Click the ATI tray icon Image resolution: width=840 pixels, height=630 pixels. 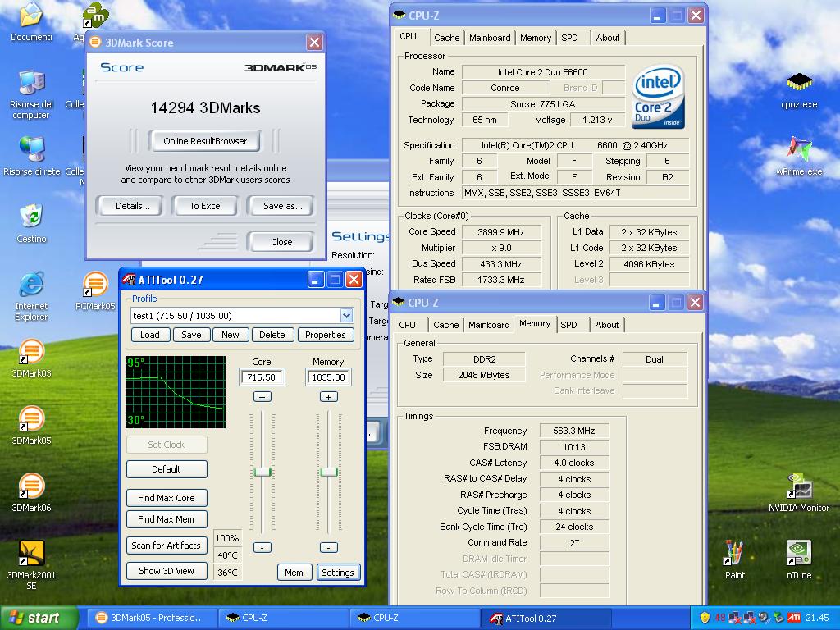point(794,618)
